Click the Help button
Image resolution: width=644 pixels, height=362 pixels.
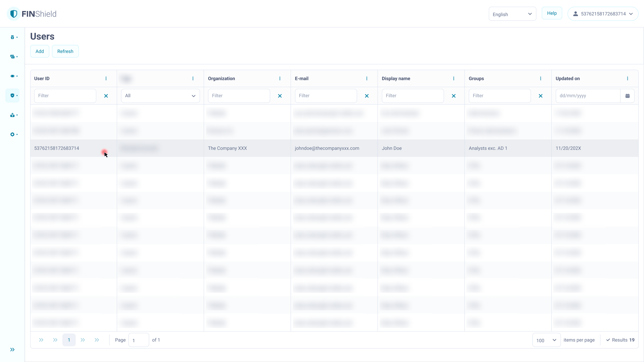point(552,13)
